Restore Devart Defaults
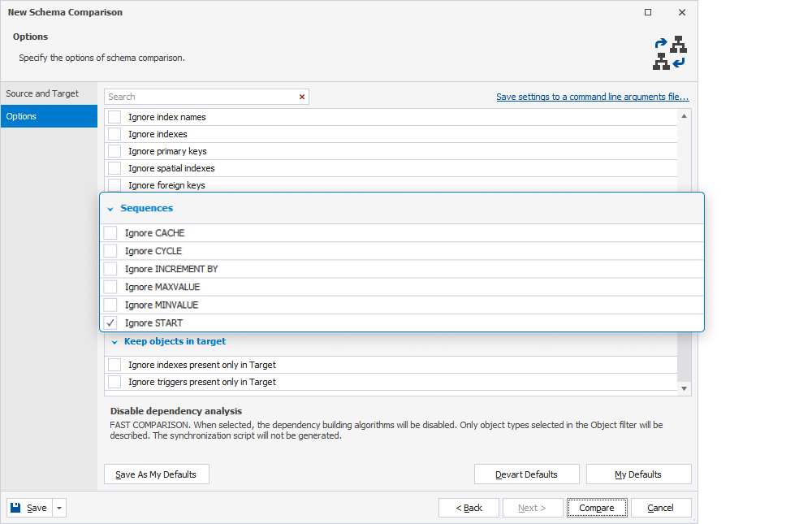 527,474
